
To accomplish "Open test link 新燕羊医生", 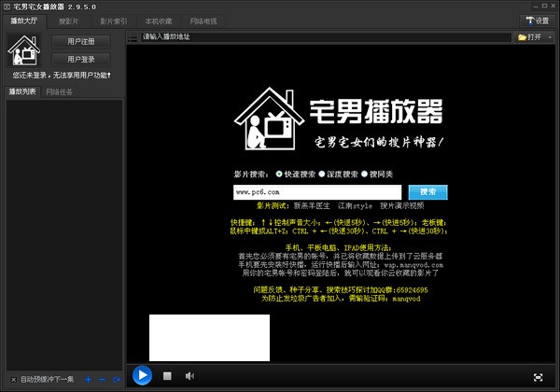I will click(x=312, y=205).
